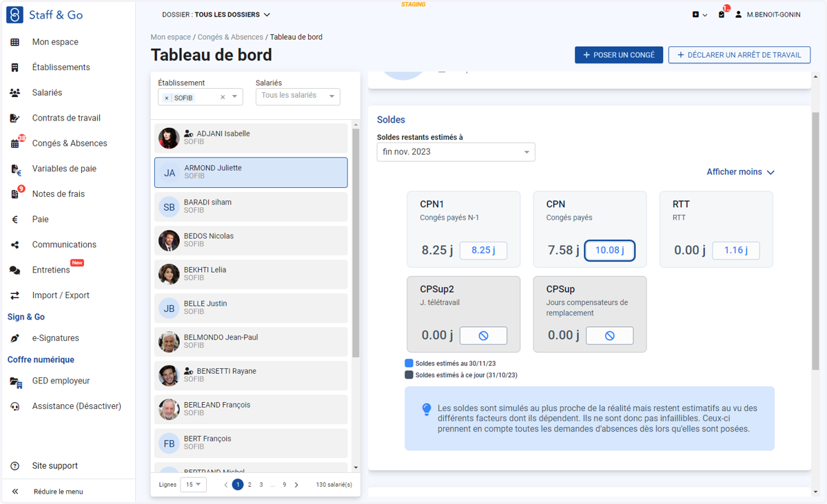Screen dimensions: 827x504
Task: Select employee ARMOND Juliette
Action: 251,173
